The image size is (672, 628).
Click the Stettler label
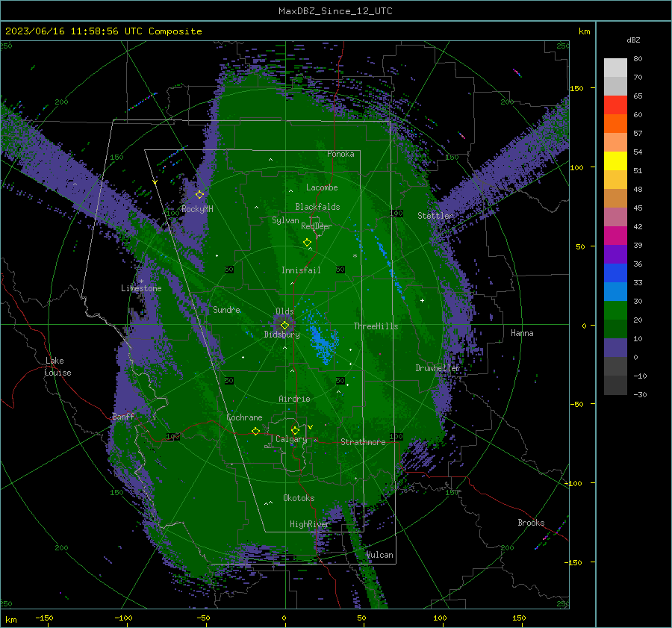(435, 216)
